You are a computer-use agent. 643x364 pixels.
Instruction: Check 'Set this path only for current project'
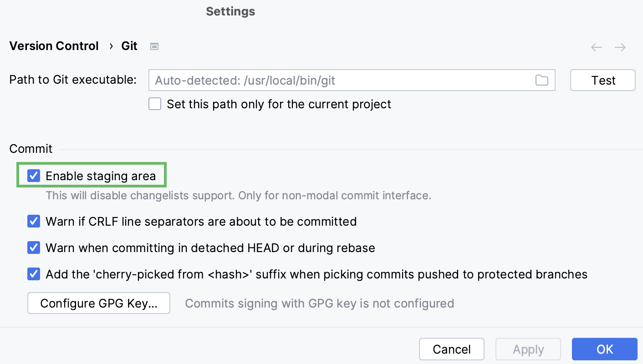155,104
